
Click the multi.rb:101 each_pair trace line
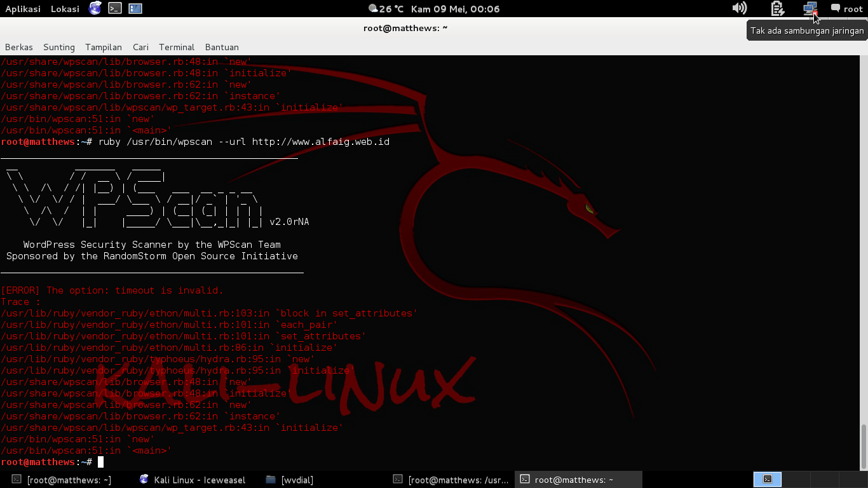coord(169,325)
